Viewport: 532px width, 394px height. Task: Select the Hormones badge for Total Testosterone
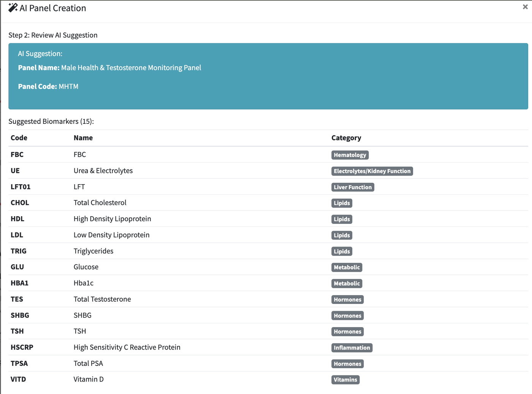coord(347,300)
